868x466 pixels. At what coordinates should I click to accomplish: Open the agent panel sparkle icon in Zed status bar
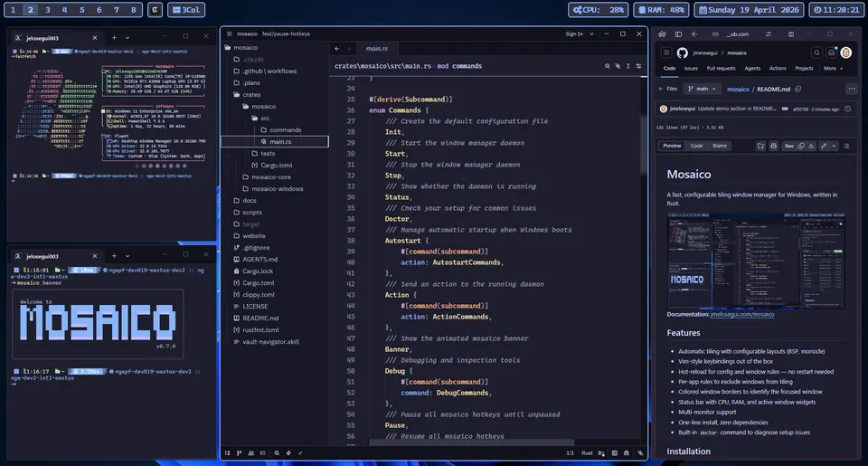[x=640, y=452]
